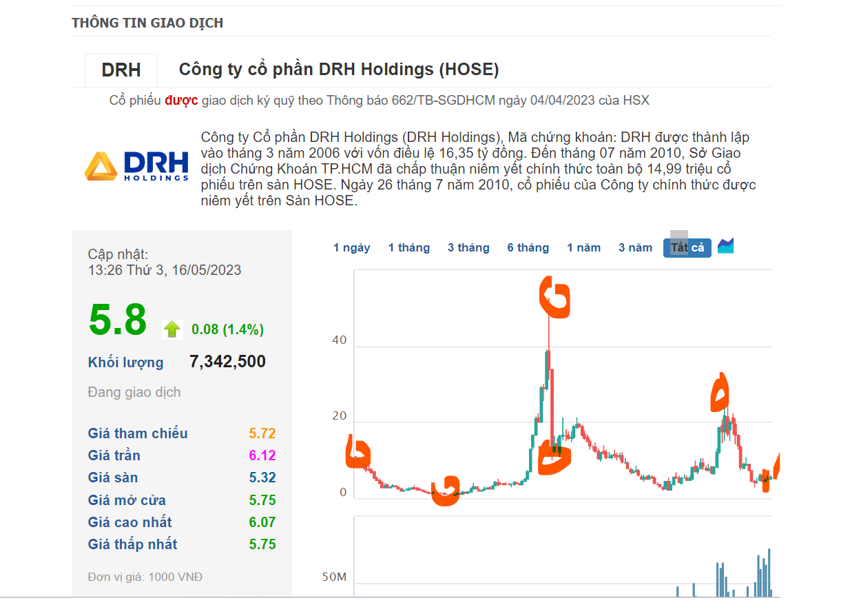Click the red word 'được' in notice

coord(181,101)
